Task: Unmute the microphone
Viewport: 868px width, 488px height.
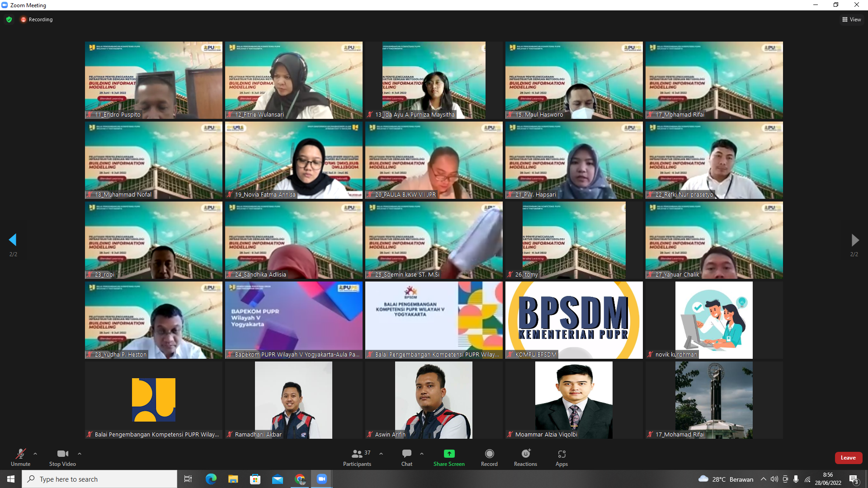Action: tap(20, 454)
